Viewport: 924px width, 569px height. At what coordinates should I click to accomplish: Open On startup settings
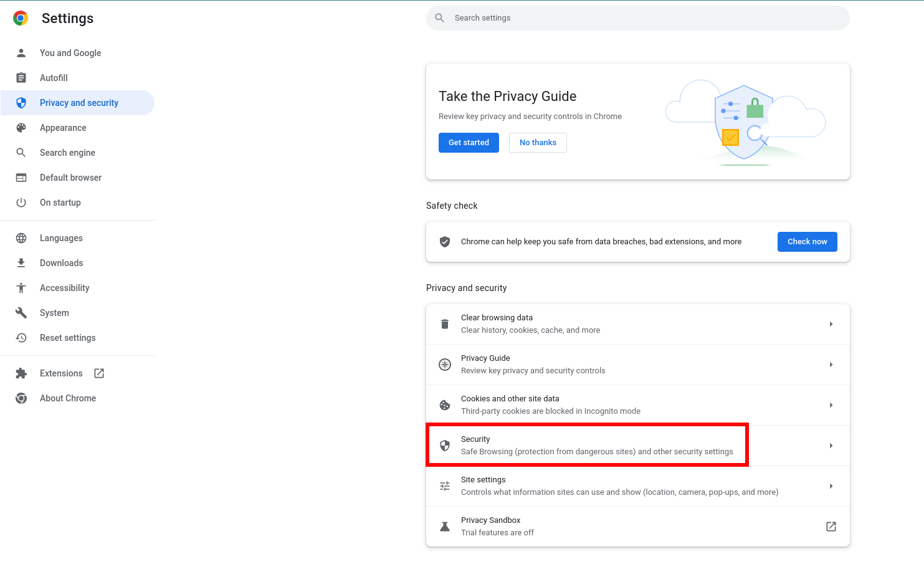[77, 203]
